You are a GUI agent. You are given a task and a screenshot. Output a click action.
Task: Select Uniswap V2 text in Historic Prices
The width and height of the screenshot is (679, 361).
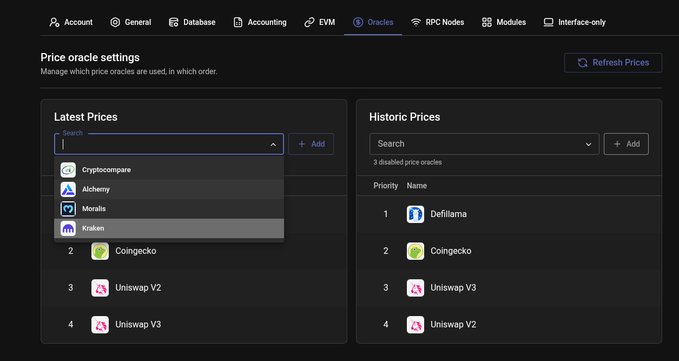[x=453, y=325]
